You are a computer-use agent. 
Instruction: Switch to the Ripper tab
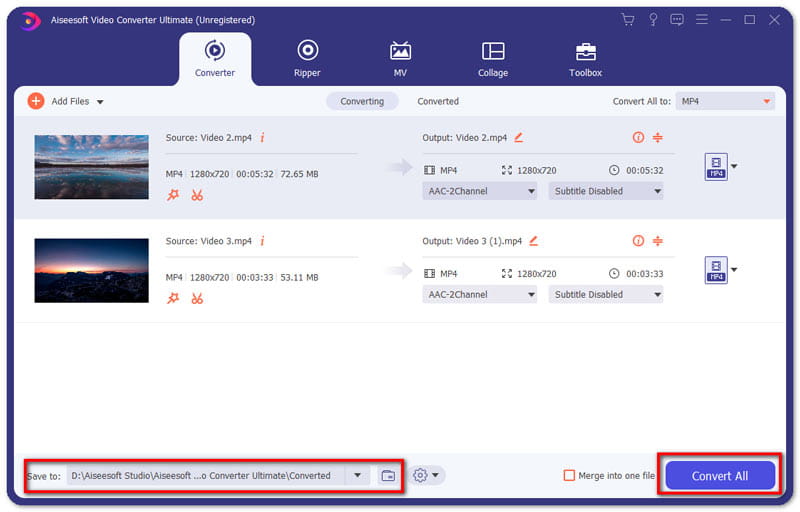(307, 58)
